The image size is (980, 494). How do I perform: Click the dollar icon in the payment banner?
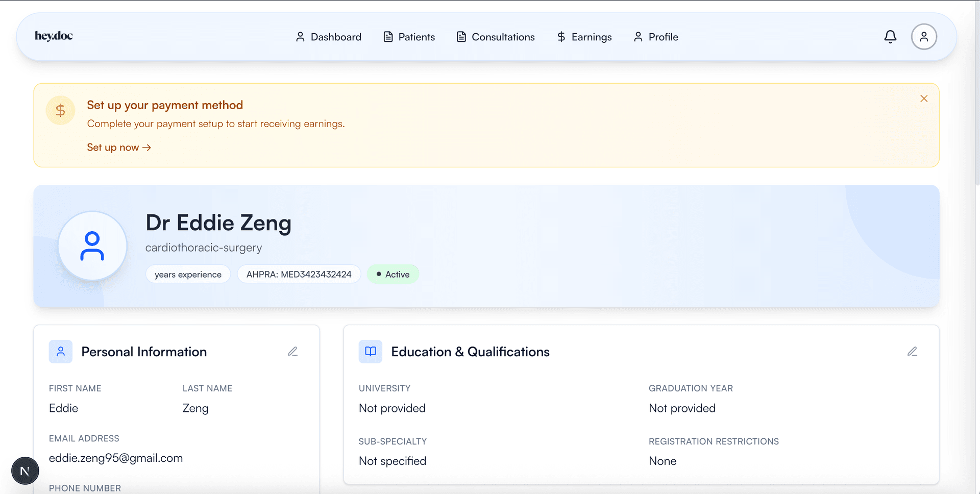pyautogui.click(x=60, y=110)
